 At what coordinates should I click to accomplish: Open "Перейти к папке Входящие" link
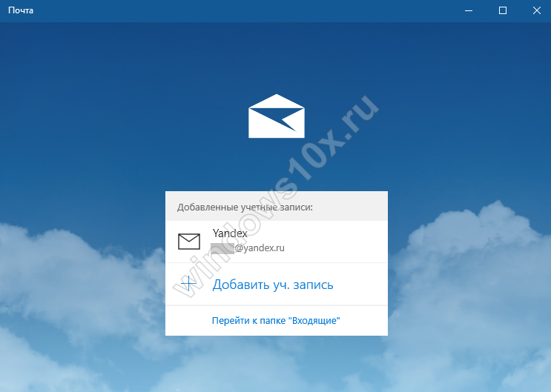pyautogui.click(x=276, y=320)
